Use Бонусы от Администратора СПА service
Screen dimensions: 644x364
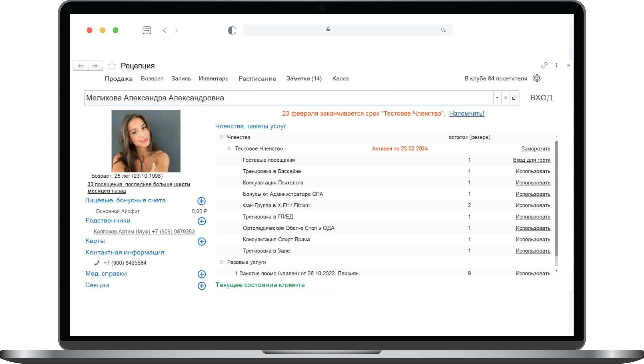coord(533,194)
